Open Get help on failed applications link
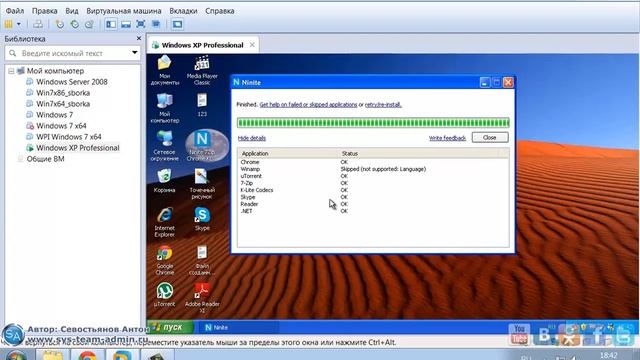 (x=308, y=104)
